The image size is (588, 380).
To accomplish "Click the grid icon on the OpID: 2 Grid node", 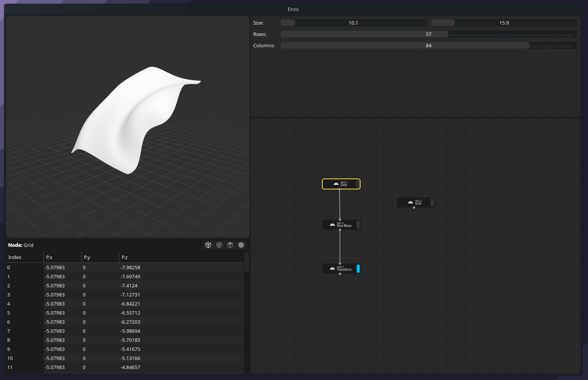I will [410, 202].
